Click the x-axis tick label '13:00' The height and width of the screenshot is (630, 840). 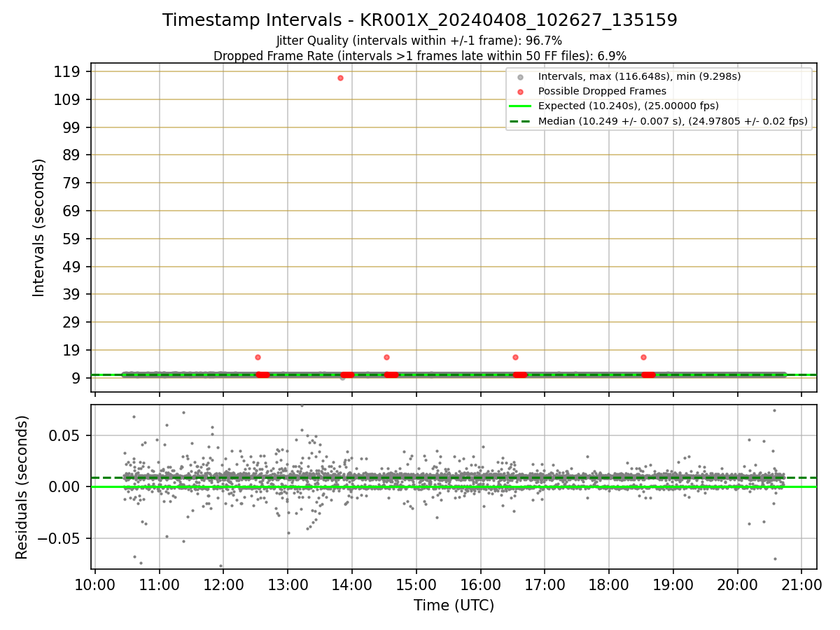click(288, 584)
